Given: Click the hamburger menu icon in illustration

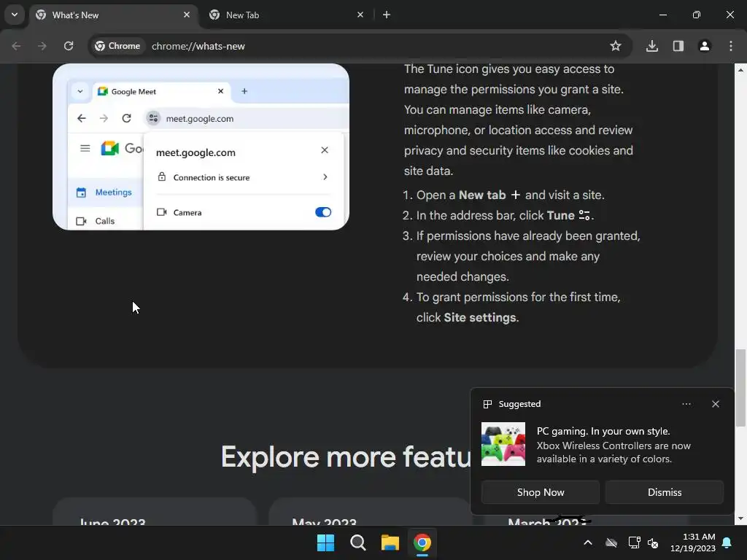Looking at the screenshot, I should coord(85,149).
